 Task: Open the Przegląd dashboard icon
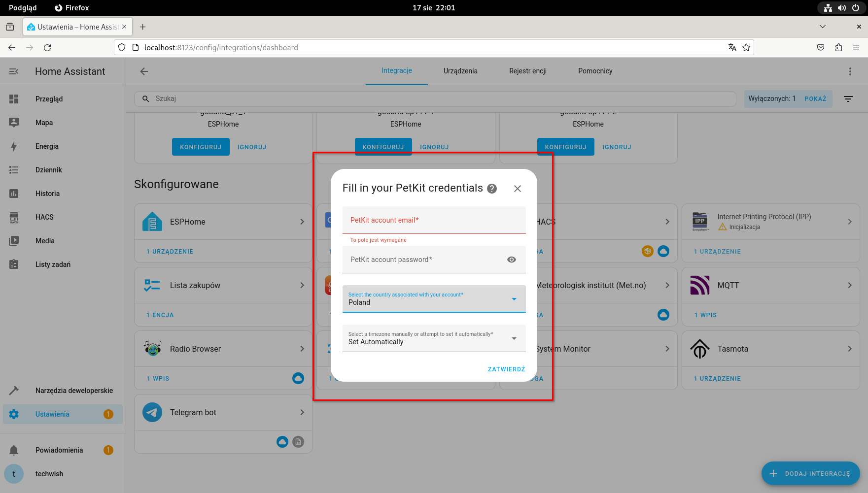pos(14,99)
